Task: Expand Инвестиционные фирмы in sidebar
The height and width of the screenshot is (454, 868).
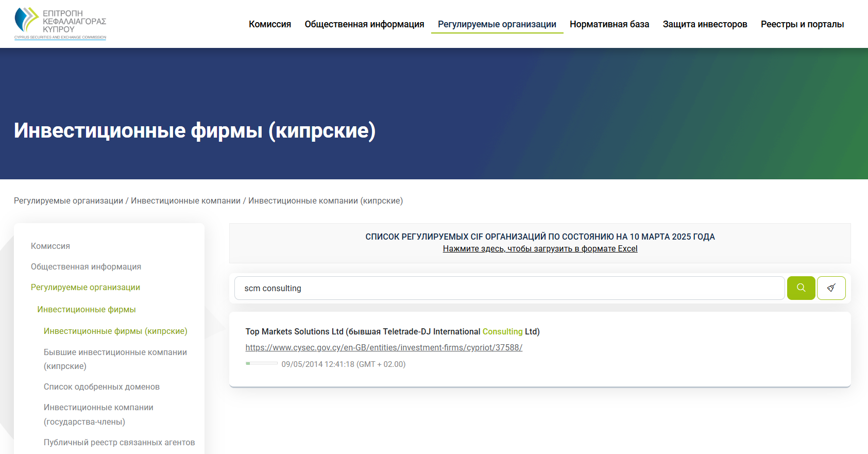Action: [x=87, y=310]
